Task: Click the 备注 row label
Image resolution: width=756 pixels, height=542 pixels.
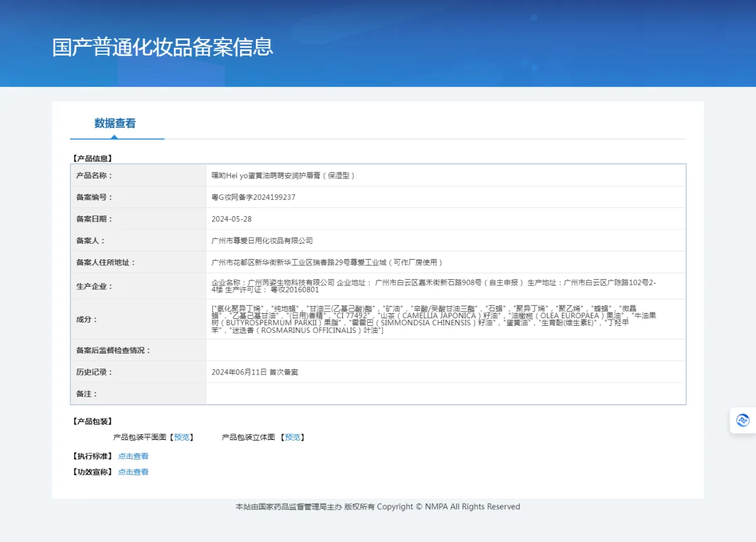Action: point(87,394)
